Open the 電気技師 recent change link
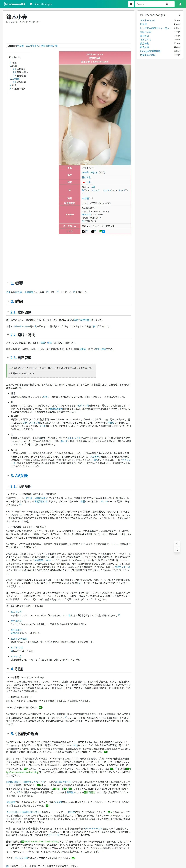 (x=144, y=47)
